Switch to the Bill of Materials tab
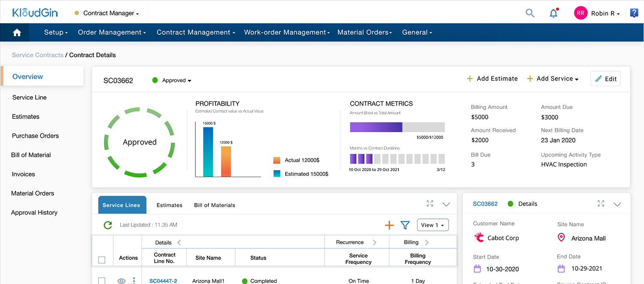The image size is (644, 284). (214, 205)
